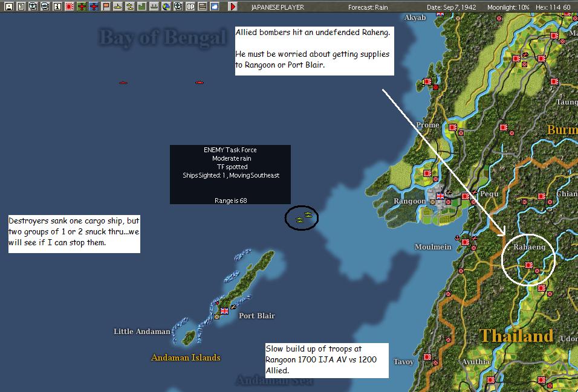578x392 pixels.
Task: Click the Little Andaman island hex
Action: (189, 338)
